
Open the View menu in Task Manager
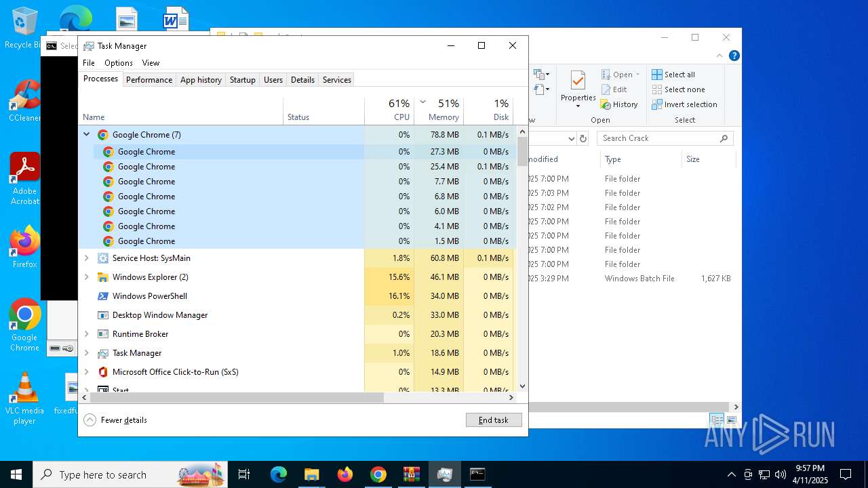151,63
